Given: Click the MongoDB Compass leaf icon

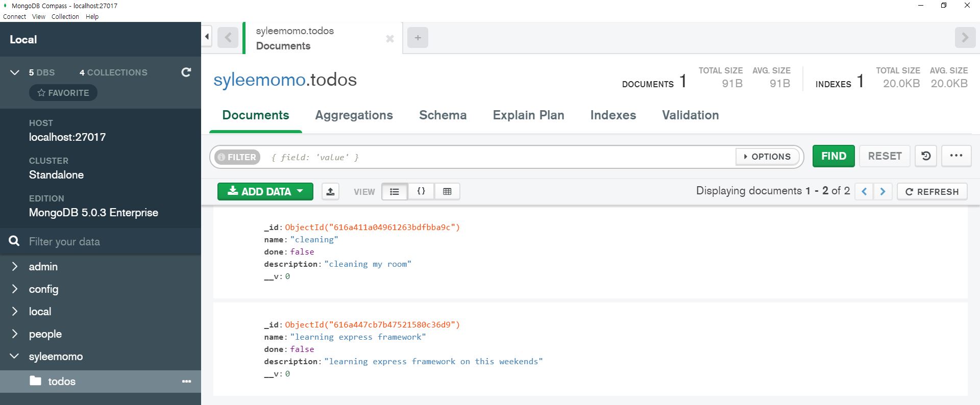Looking at the screenshot, I should click(5, 6).
